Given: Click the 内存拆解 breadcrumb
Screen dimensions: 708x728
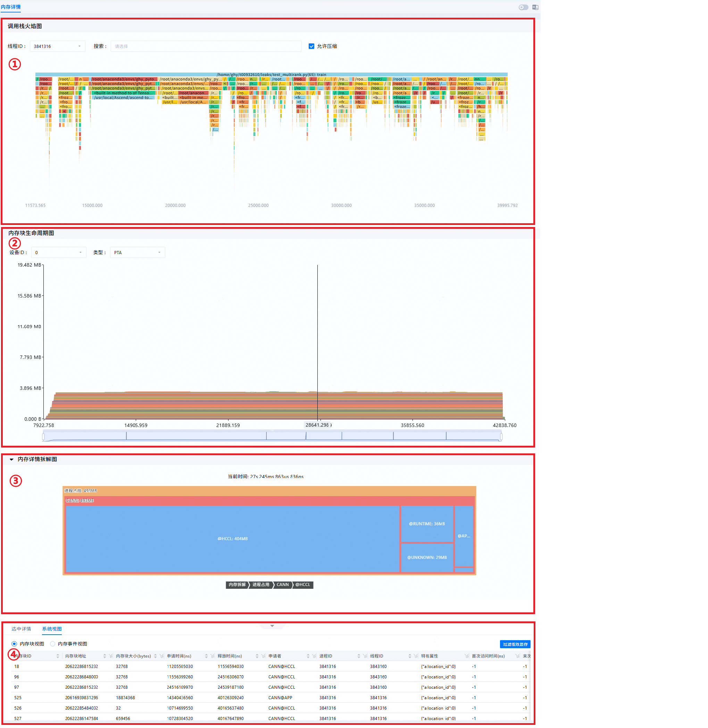Looking at the screenshot, I should 237,585.
